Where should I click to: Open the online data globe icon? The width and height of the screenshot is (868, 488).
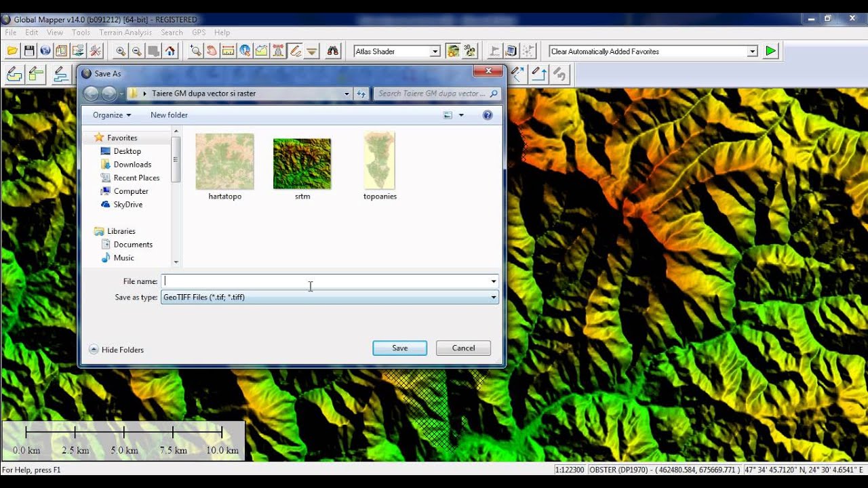45,51
